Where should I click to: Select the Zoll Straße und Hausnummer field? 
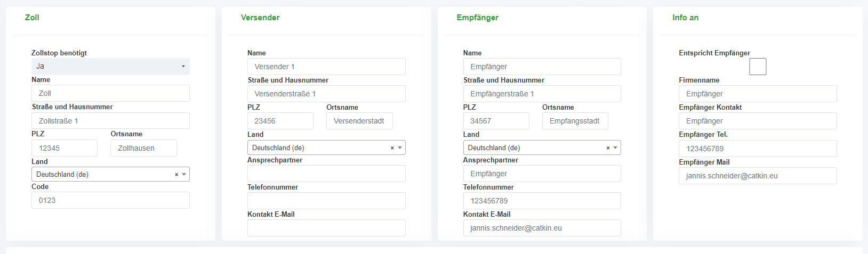point(110,121)
